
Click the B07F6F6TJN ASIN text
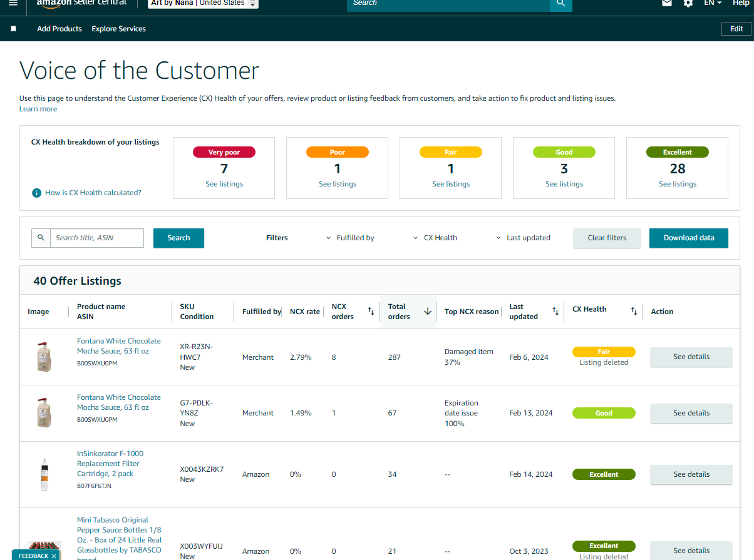[94, 486]
